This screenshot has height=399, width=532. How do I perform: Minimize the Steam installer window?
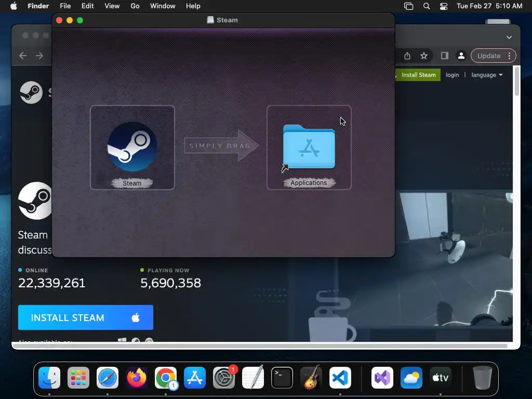tap(70, 20)
